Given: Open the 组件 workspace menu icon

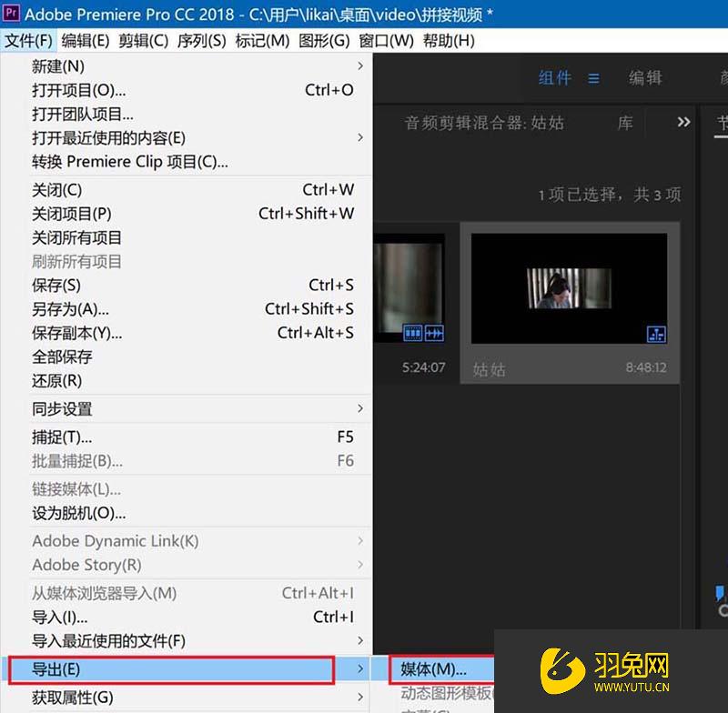Looking at the screenshot, I should [x=594, y=78].
